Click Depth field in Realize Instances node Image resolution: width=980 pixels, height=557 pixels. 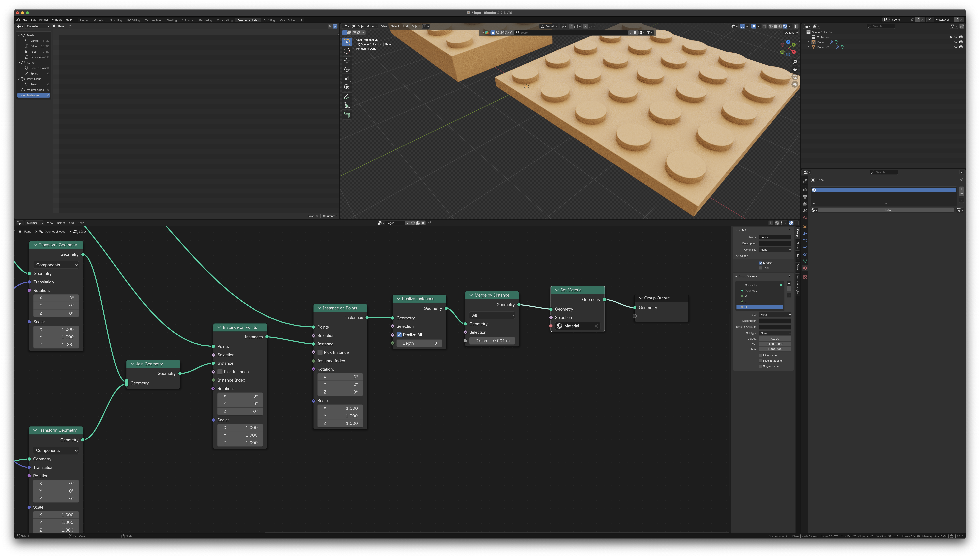click(x=419, y=343)
